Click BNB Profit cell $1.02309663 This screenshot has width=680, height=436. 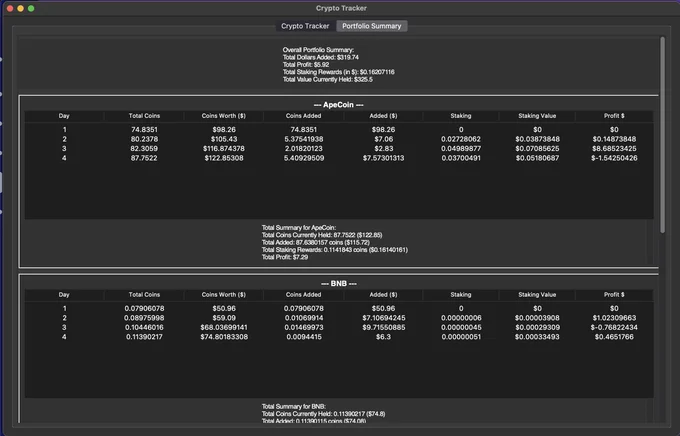pos(614,318)
